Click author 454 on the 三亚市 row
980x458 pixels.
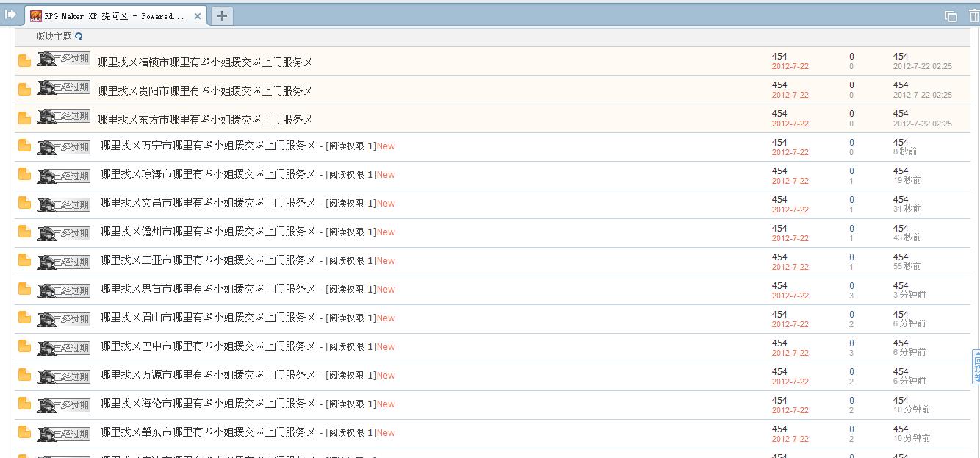(779, 257)
